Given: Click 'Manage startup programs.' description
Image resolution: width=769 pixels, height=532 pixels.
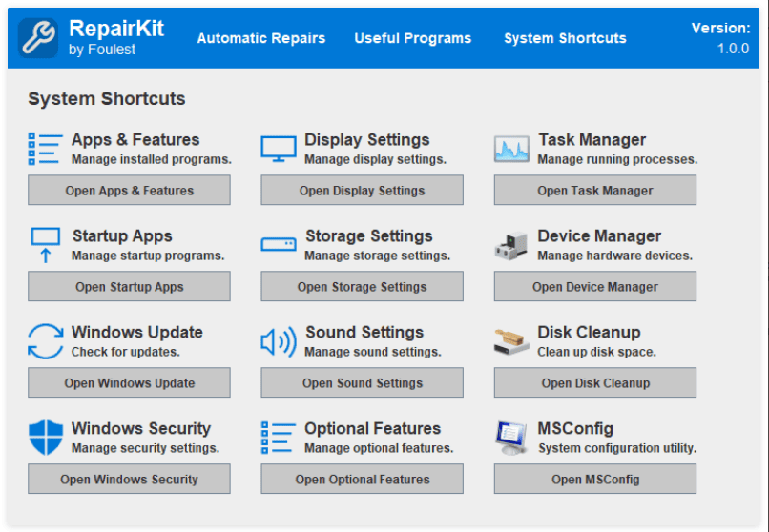Looking at the screenshot, I should pyautogui.click(x=148, y=256).
